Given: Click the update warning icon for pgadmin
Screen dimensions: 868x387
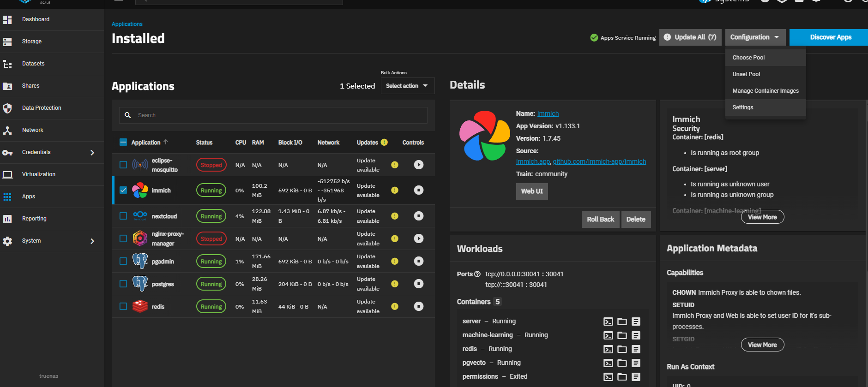Looking at the screenshot, I should click(x=395, y=261).
